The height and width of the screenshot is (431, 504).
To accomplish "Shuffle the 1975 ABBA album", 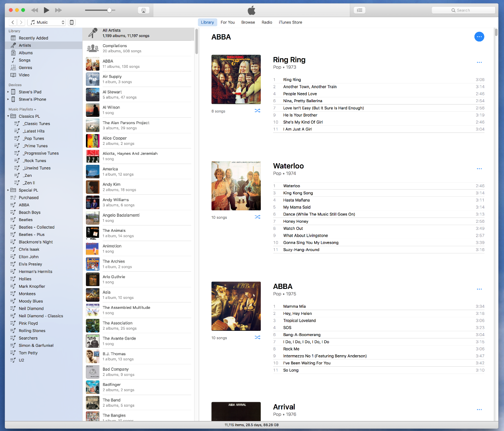I will [258, 338].
